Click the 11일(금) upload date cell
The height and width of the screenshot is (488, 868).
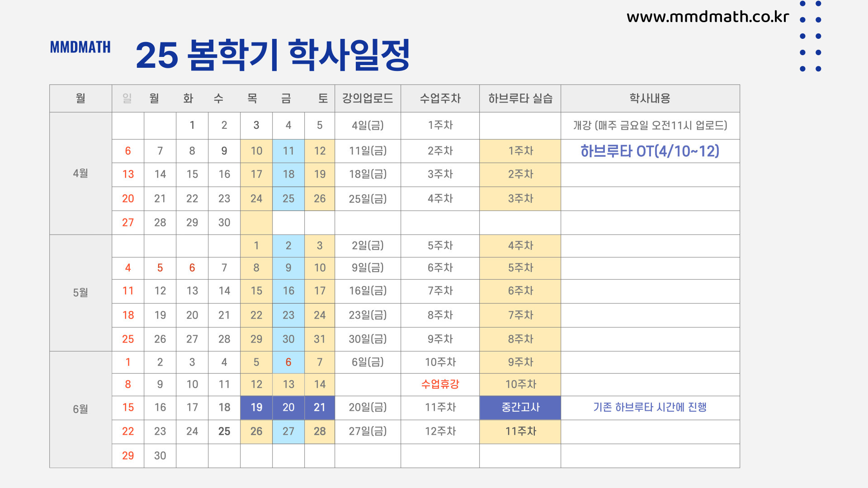click(368, 151)
